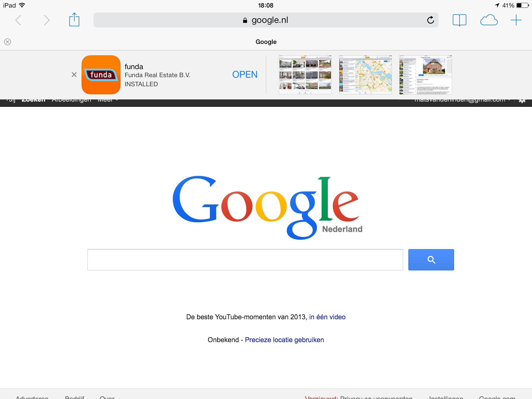Viewport: 532px width, 399px height.
Task: Click the blue Google search button
Action: pos(431,260)
